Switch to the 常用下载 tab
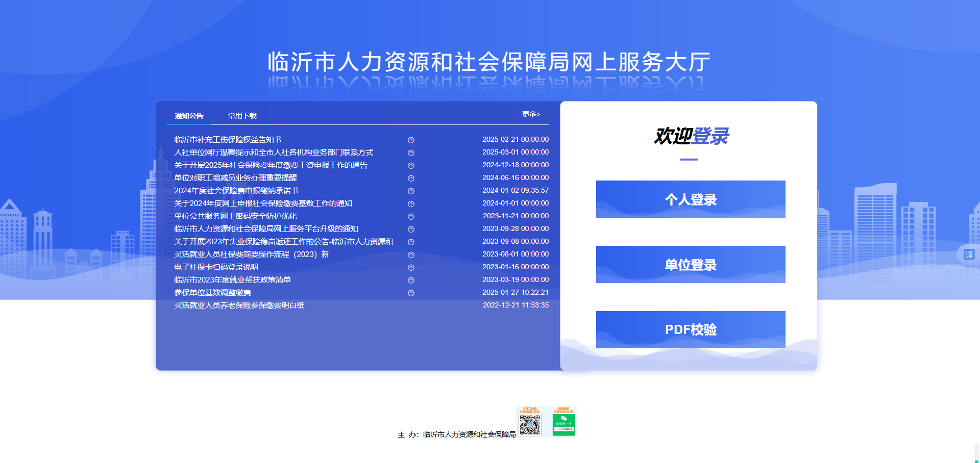Screen dimensions: 980x463 242,116
